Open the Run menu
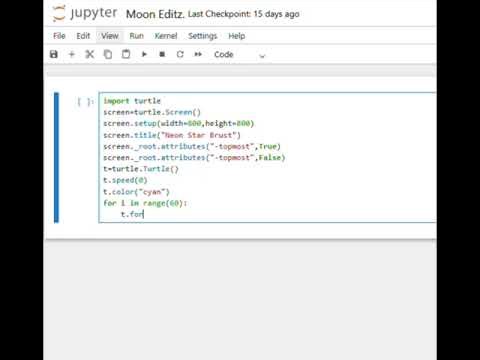This screenshot has width=480, height=360. click(137, 36)
